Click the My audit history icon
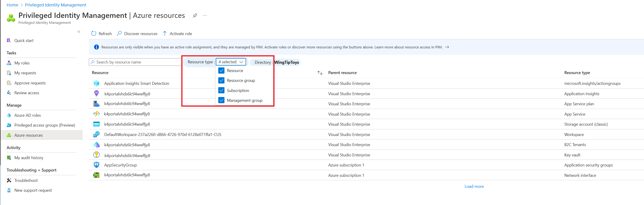 click(9, 158)
